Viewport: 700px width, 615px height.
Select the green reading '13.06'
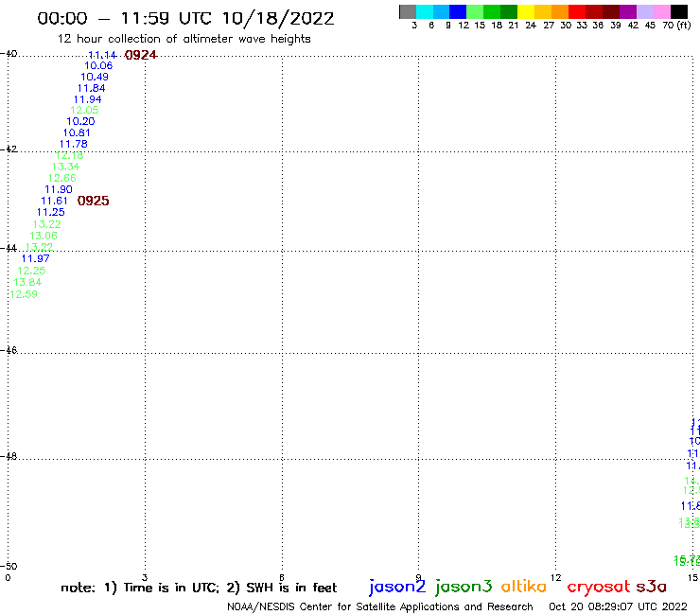44,236
